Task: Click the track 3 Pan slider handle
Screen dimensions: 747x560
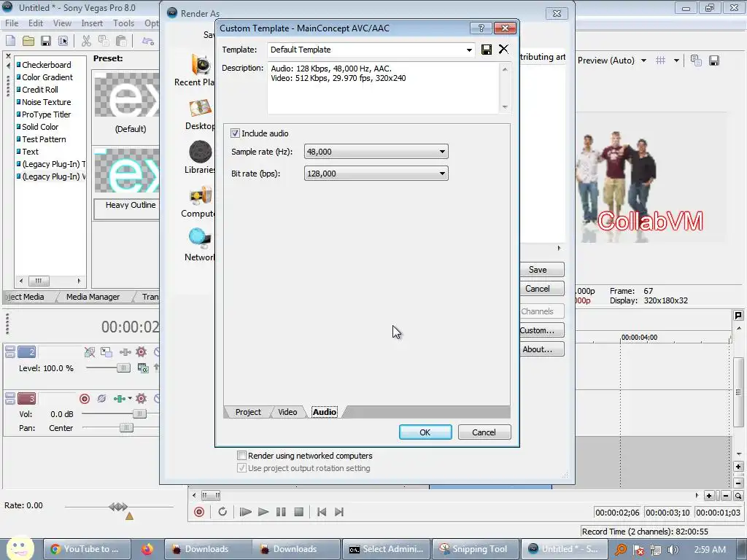Action: coord(126,427)
